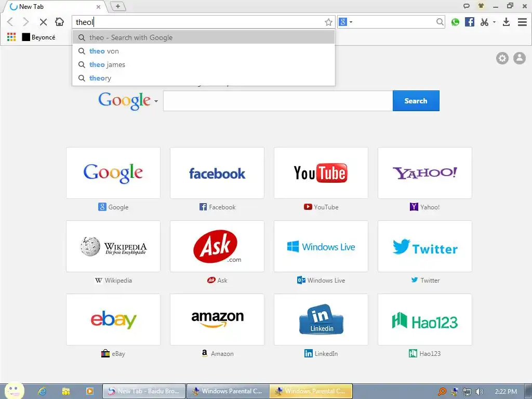Open the hamburger main menu

(x=522, y=22)
